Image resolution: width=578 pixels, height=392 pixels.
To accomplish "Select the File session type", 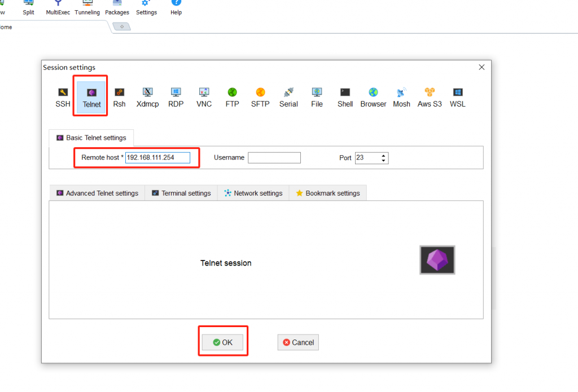I will click(x=317, y=98).
